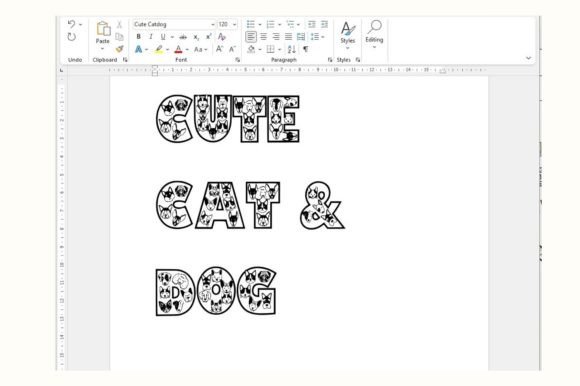Toggle Italic formatting

pos(151,37)
